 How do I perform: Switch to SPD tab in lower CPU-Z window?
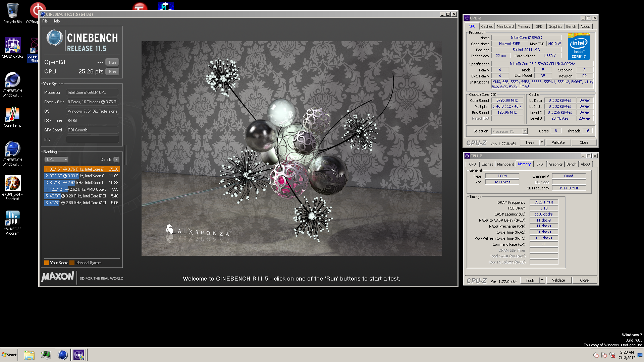pos(539,164)
